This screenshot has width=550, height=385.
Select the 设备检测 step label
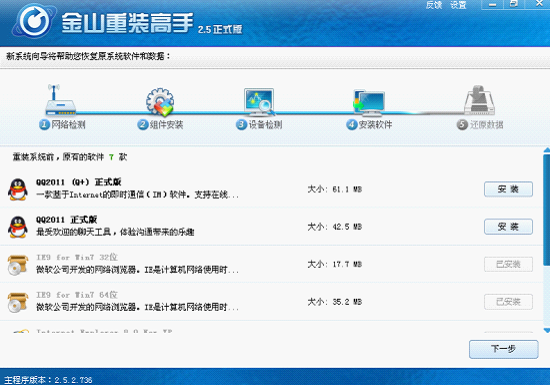pyautogui.click(x=266, y=124)
